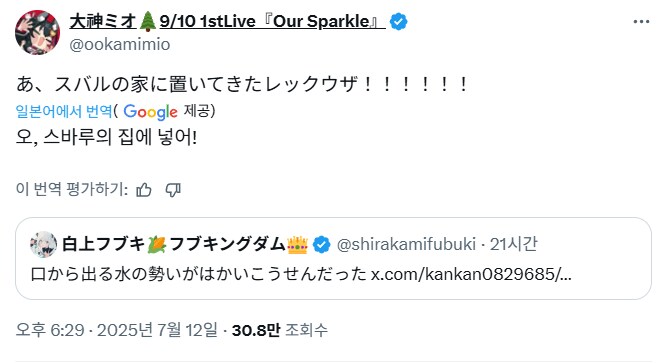Click the 일본어에서 번역 link

click(64, 111)
